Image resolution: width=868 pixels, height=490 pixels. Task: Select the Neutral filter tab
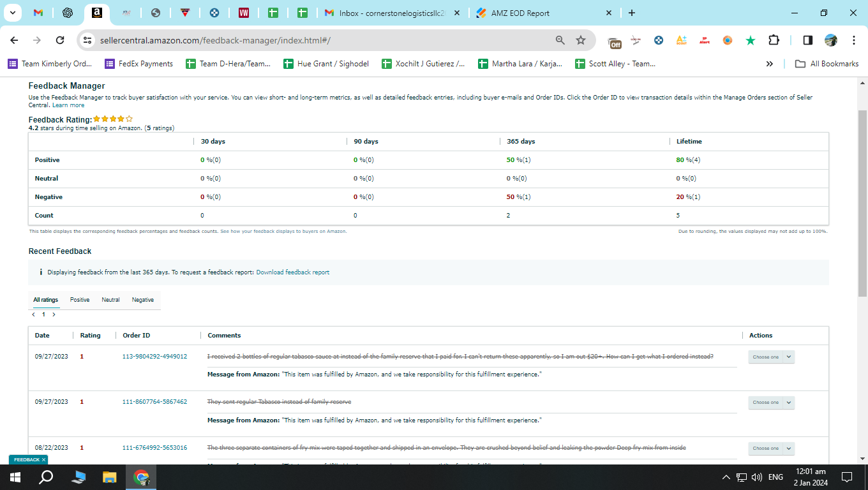click(x=110, y=300)
